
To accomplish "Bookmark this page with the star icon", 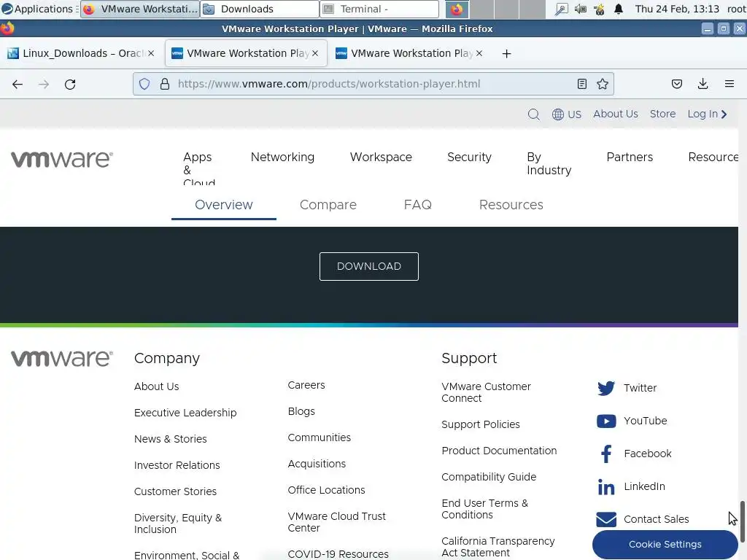I will click(x=602, y=85).
